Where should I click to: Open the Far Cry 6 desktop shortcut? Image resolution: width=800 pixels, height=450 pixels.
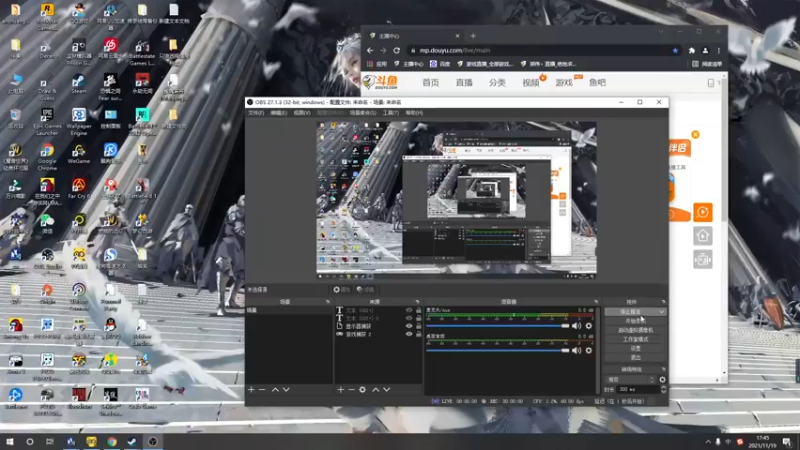79,188
